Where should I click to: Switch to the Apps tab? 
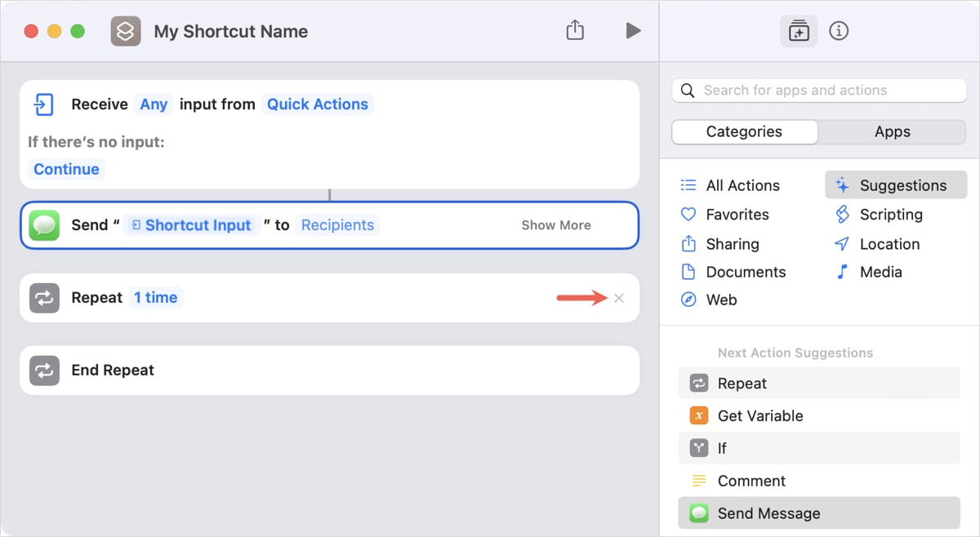pyautogui.click(x=892, y=131)
